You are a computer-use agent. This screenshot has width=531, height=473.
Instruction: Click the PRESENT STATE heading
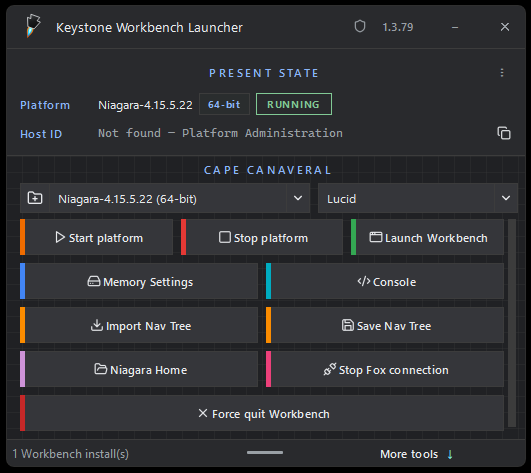(264, 73)
